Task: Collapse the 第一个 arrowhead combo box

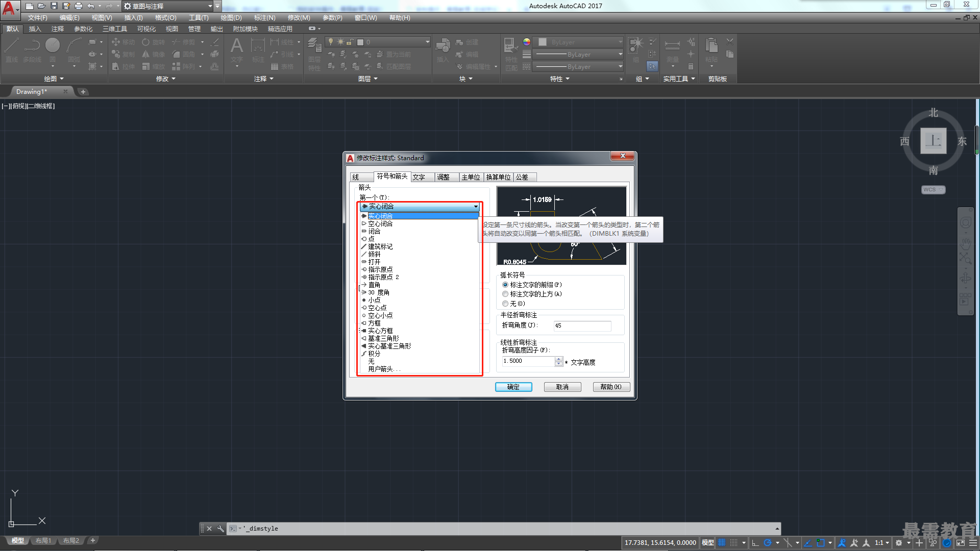Action: coord(476,207)
